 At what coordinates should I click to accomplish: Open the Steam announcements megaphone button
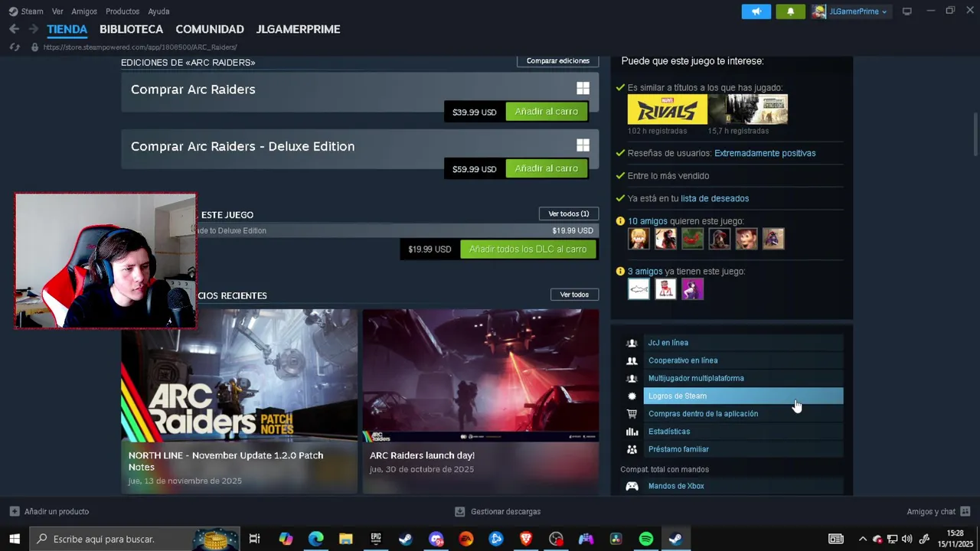click(x=756, y=11)
